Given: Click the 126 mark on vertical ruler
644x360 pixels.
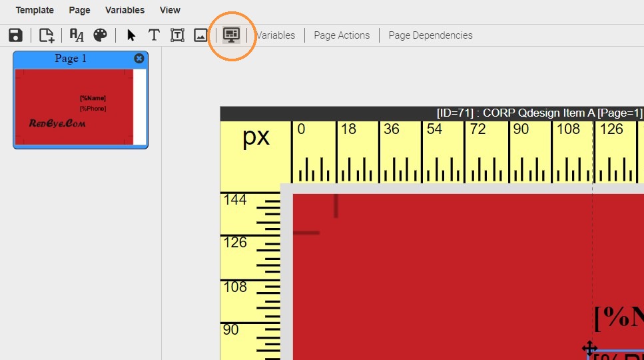Looking at the screenshot, I should [x=235, y=243].
